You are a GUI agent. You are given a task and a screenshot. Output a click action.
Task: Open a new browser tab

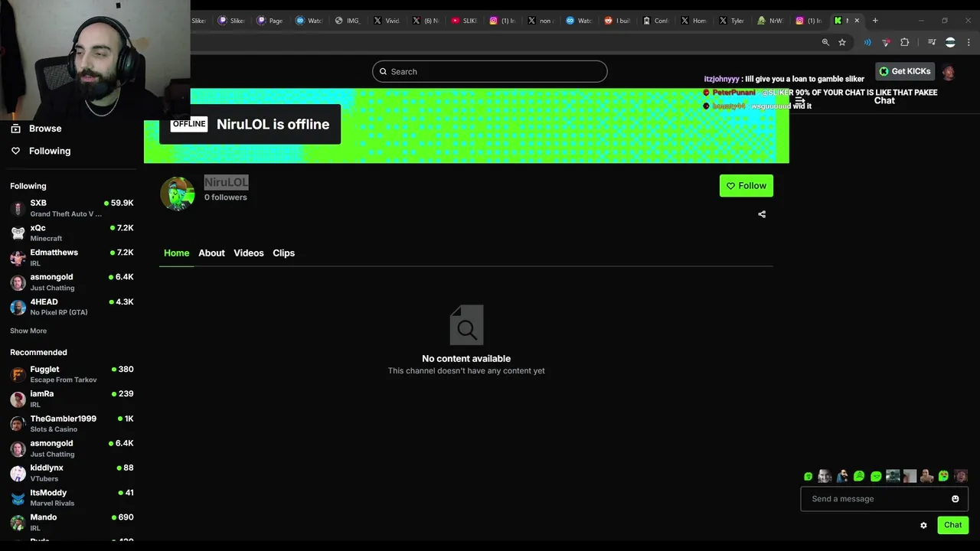click(x=875, y=21)
